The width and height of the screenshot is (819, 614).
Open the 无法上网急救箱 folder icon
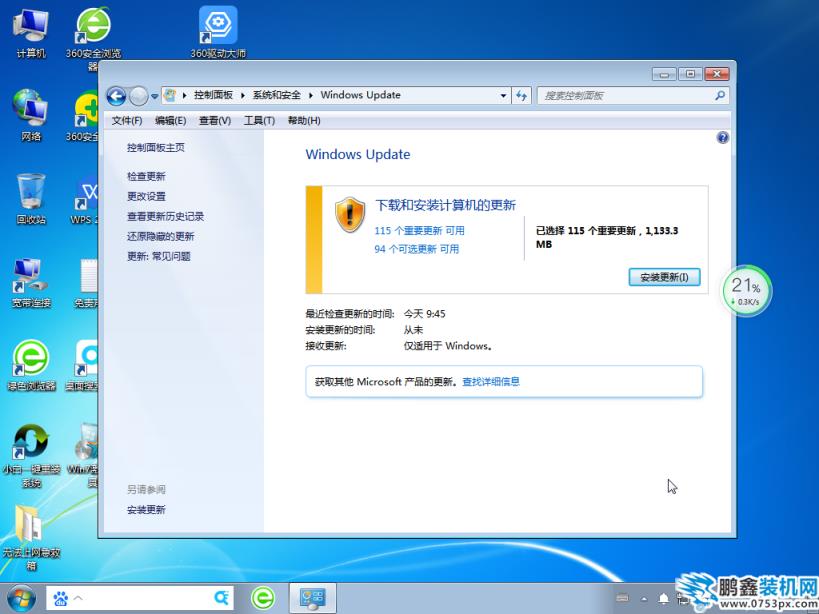click(x=31, y=538)
